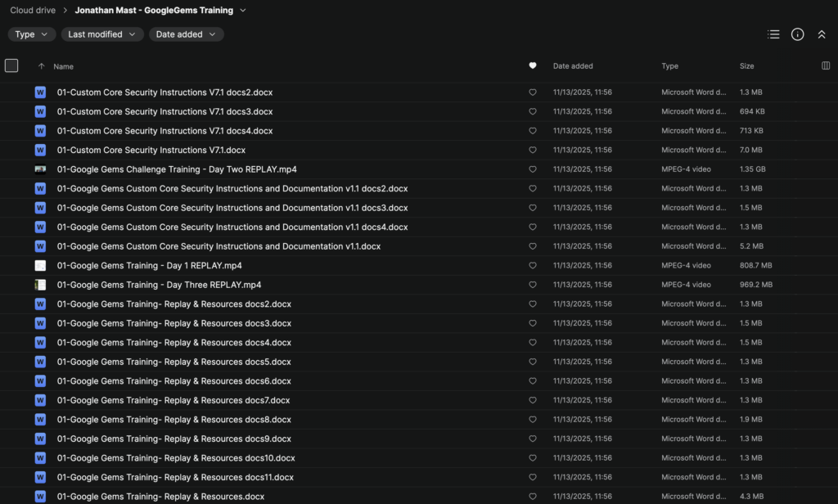Open Day Three REPLAY.mp4 video thumbnail

coord(40,285)
